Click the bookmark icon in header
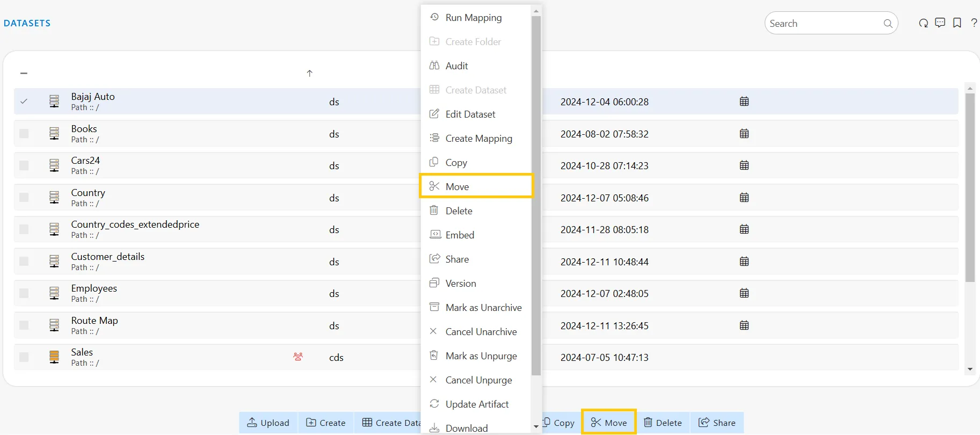This screenshot has height=435, width=980. pyautogui.click(x=957, y=23)
